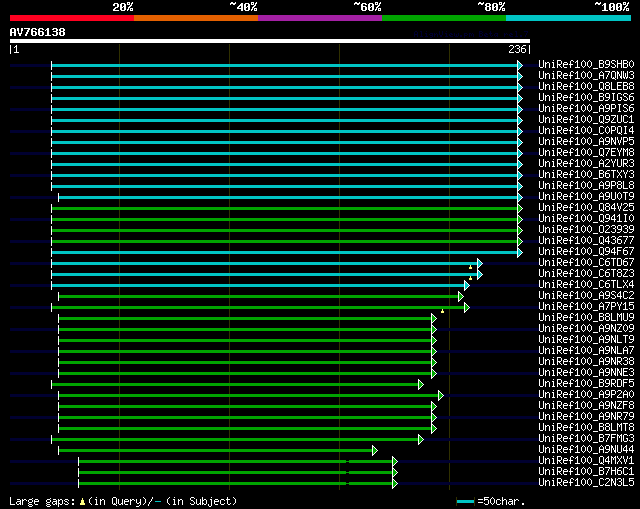Click the UniRef100_Q7EYM8 label
Image resolution: width=640 pixels, height=509 pixels.
(586, 153)
